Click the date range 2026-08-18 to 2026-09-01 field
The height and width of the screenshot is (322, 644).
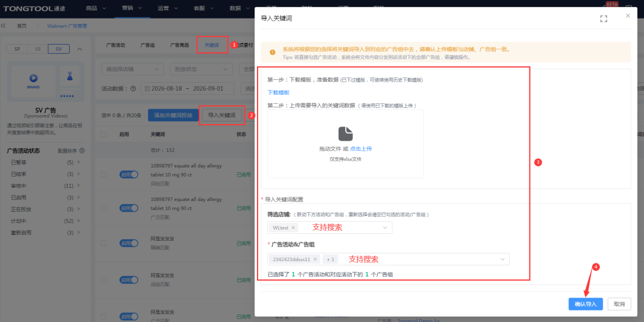(x=187, y=89)
